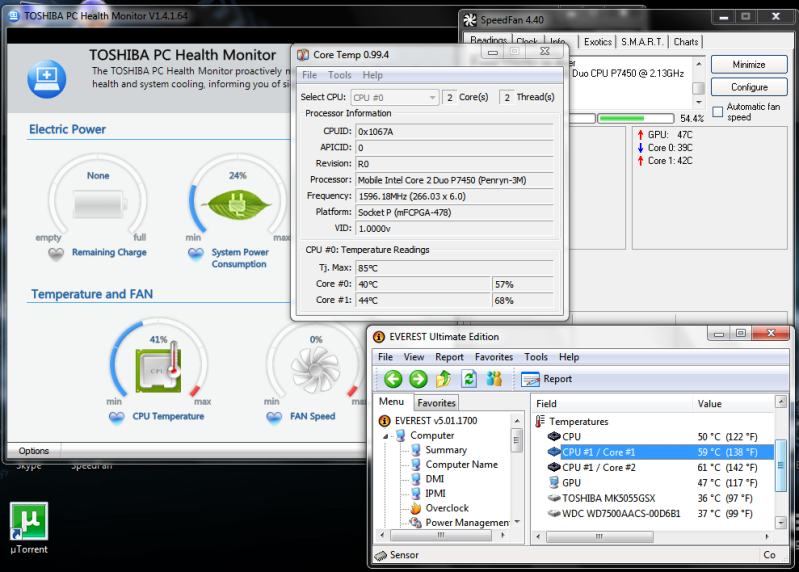Click Field column header in EVEREST

point(612,403)
